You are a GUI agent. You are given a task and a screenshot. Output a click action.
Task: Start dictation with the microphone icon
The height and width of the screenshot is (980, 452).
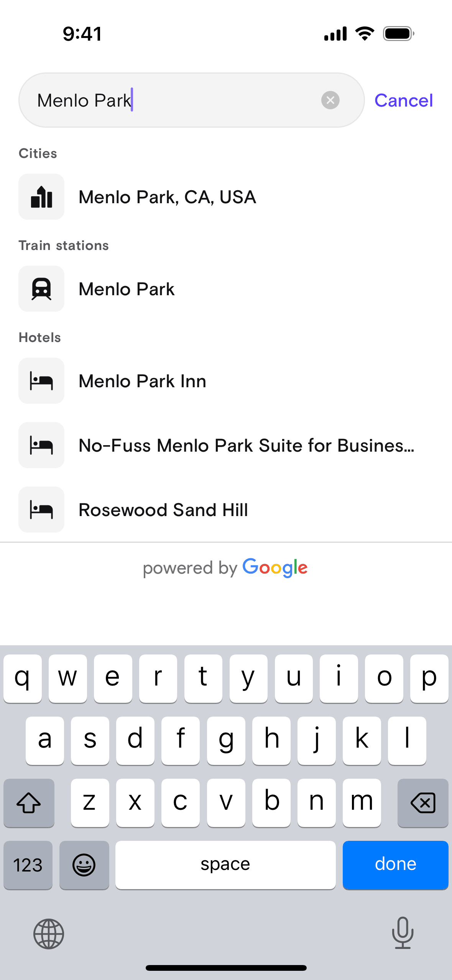[403, 933]
